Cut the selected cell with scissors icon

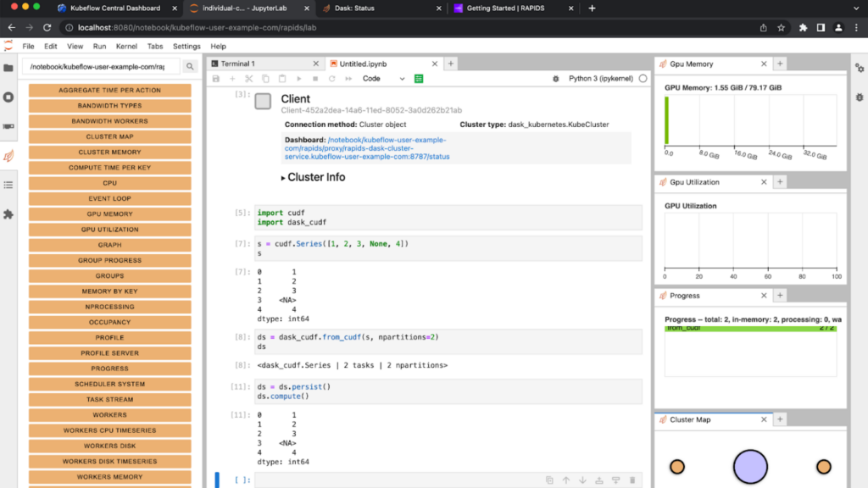point(249,79)
